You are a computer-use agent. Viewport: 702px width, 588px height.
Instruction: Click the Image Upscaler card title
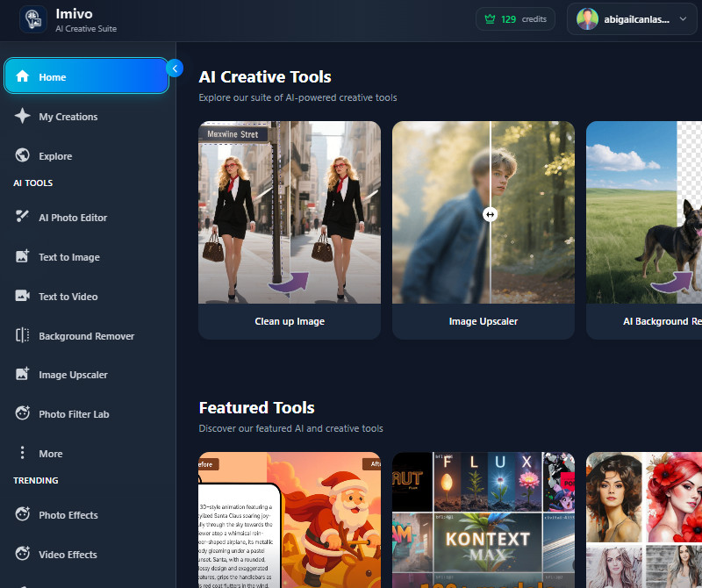[x=484, y=321]
